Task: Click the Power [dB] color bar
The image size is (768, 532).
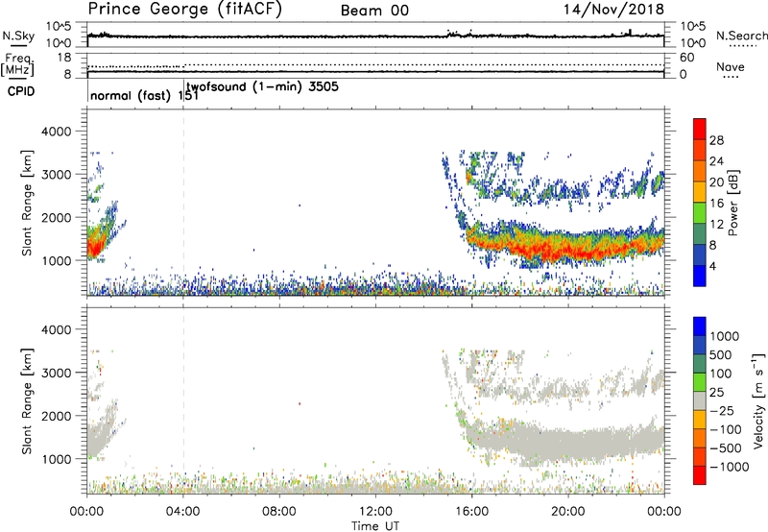Action: click(700, 203)
